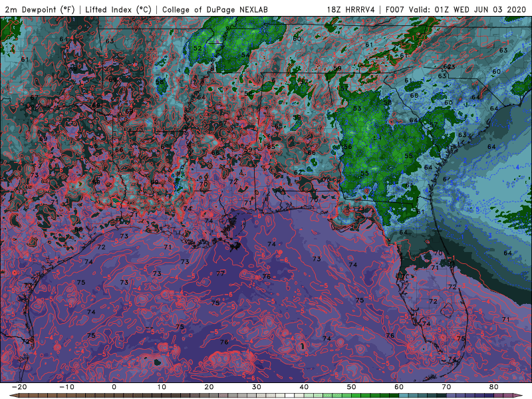Click the "10" tick on the color scale
Image resolution: width=532 pixels, height=399 pixels.
pos(162,387)
